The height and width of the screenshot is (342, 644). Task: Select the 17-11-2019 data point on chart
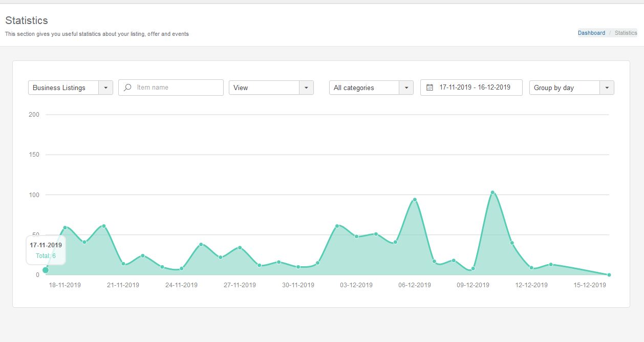tap(46, 270)
